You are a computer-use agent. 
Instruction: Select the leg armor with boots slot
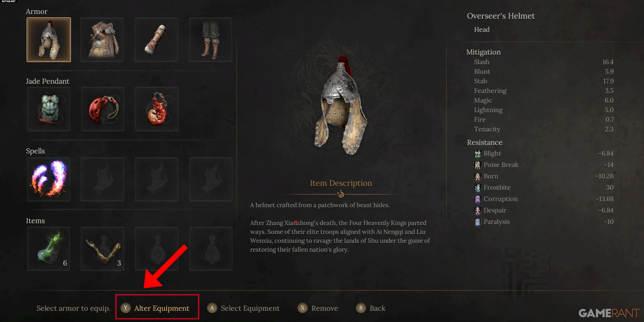pos(210,40)
